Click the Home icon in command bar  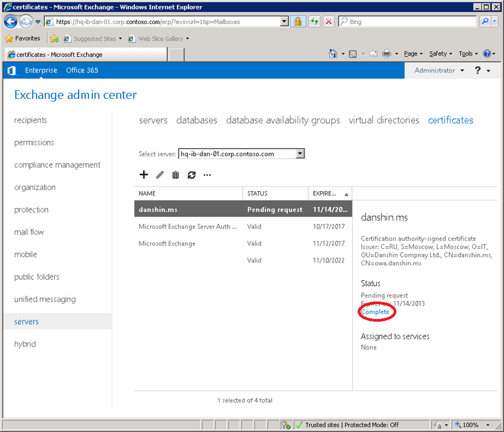[x=333, y=53]
